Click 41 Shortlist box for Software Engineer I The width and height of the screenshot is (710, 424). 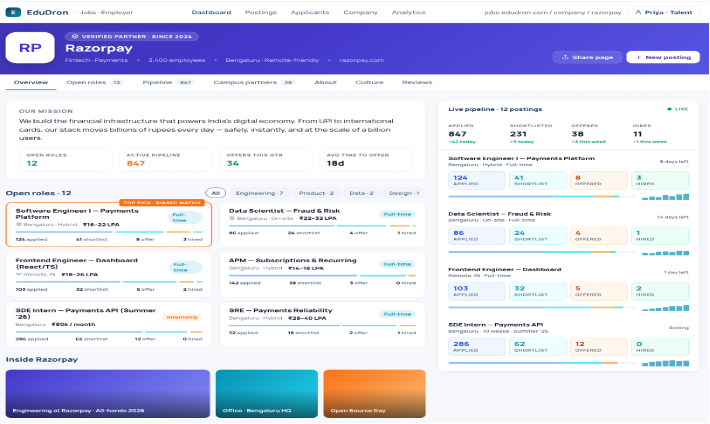point(538,180)
